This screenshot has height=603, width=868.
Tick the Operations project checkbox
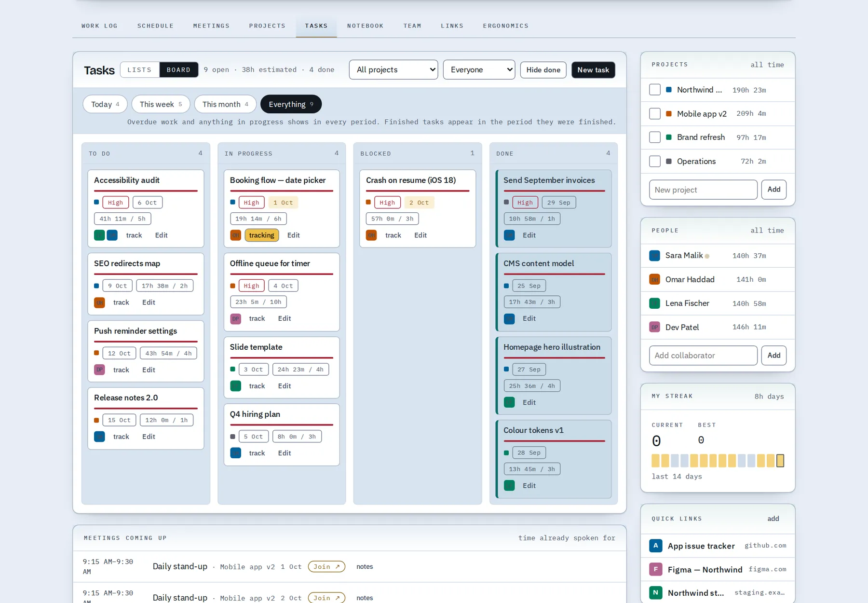(x=655, y=161)
